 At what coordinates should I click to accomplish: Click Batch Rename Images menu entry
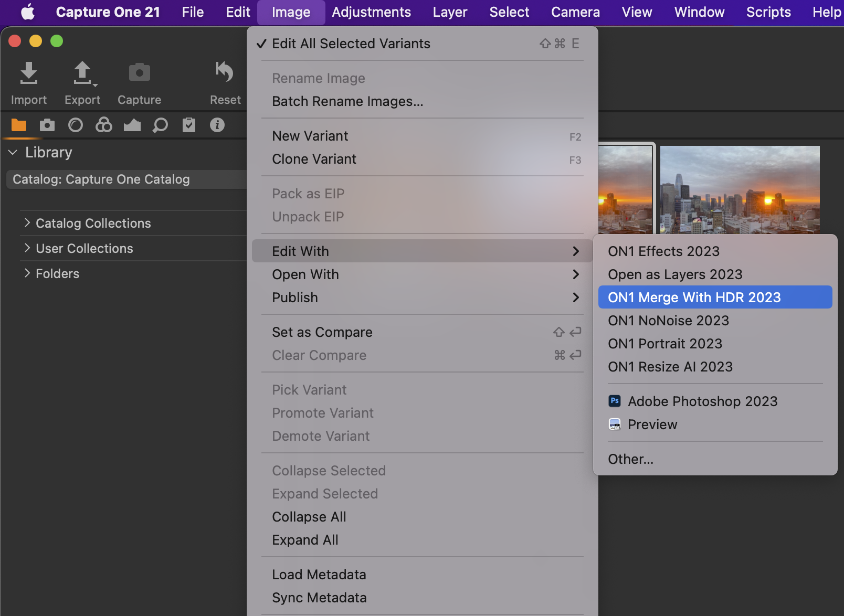click(347, 101)
